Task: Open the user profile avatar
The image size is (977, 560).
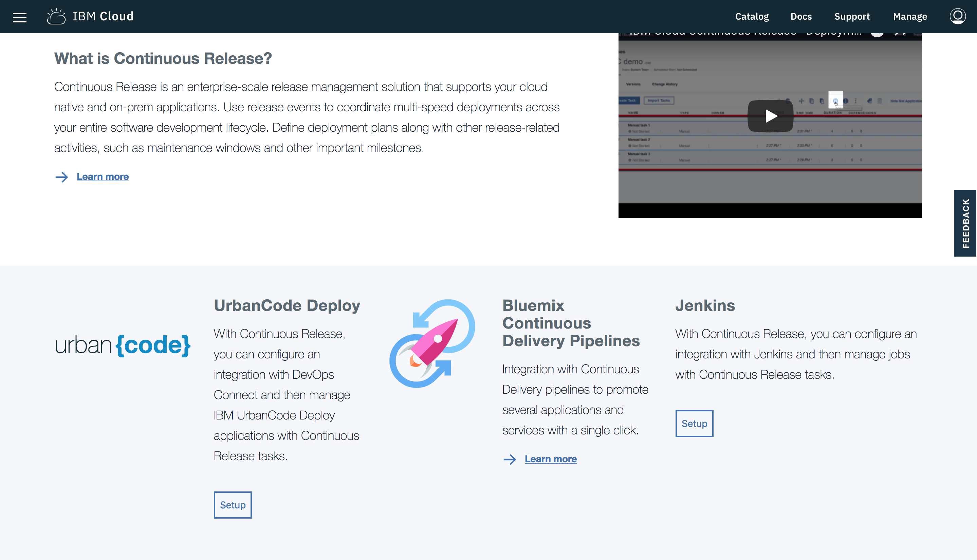Action: point(957,17)
